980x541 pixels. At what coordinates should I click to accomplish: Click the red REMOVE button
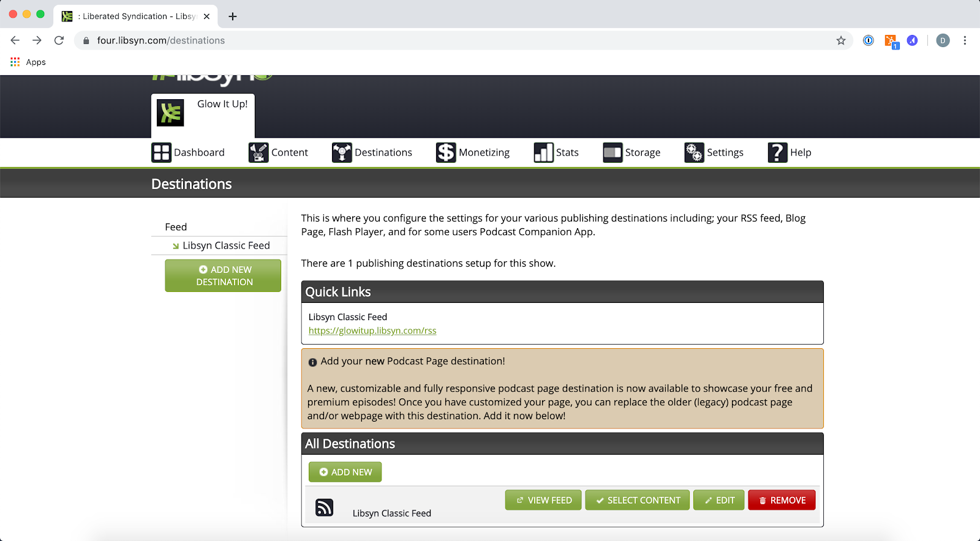click(x=782, y=500)
